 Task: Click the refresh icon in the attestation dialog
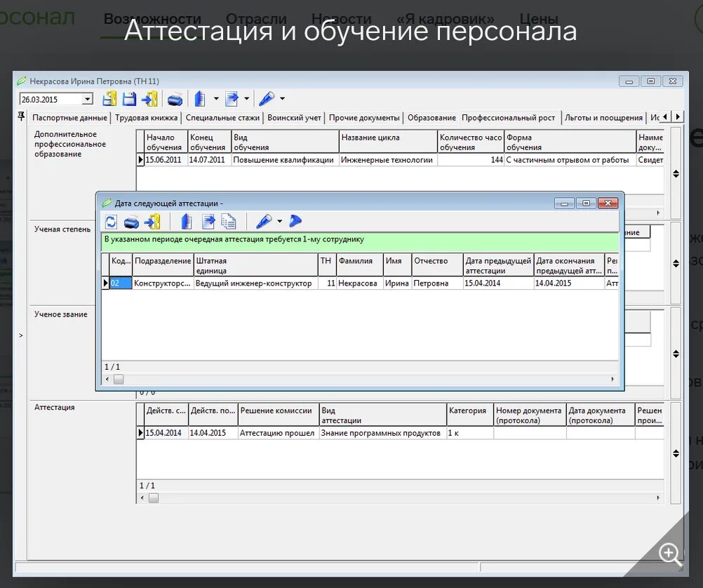pyautogui.click(x=111, y=221)
